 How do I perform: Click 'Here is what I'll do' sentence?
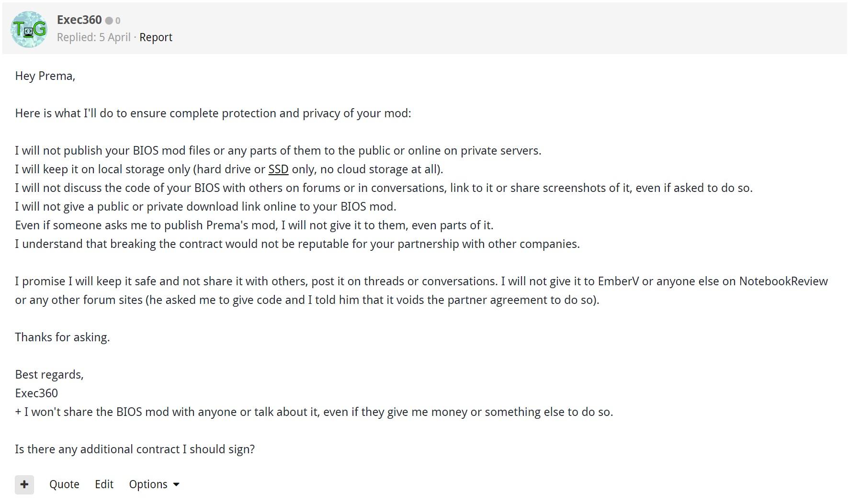[x=213, y=113]
